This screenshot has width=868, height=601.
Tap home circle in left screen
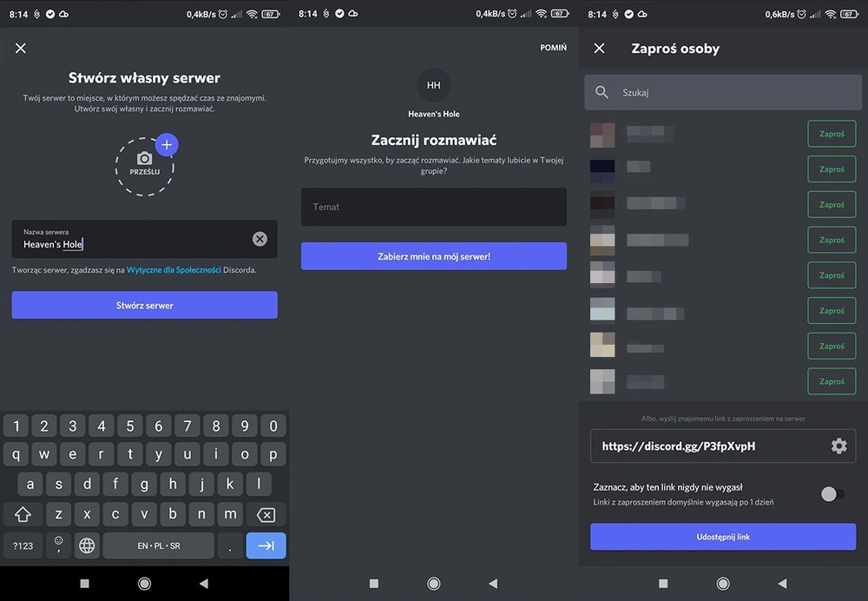click(x=144, y=584)
